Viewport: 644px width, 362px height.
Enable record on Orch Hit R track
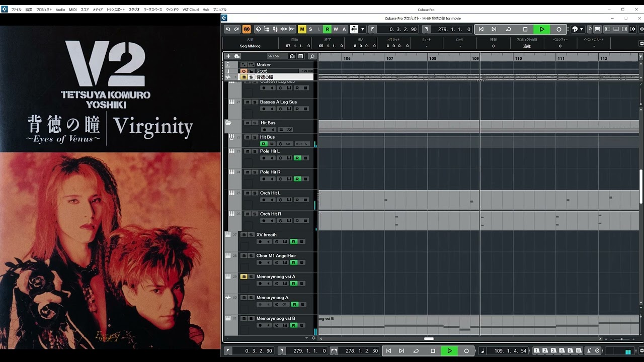[264, 221]
